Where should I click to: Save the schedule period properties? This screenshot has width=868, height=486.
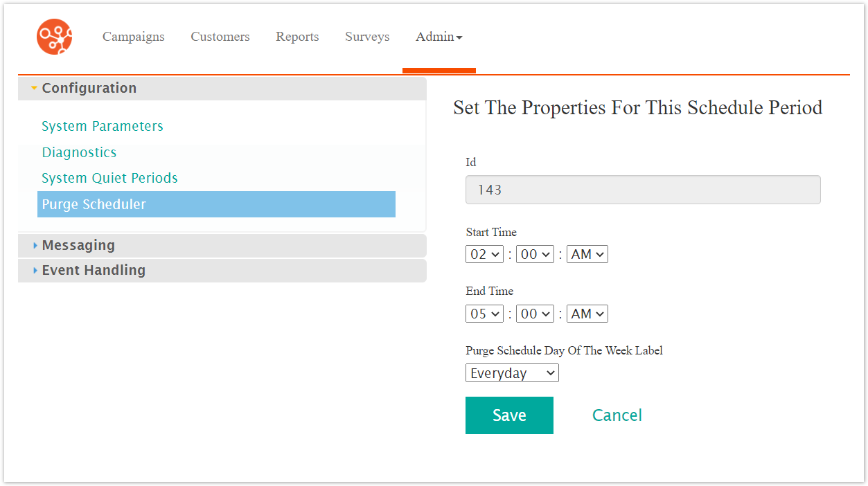(509, 415)
